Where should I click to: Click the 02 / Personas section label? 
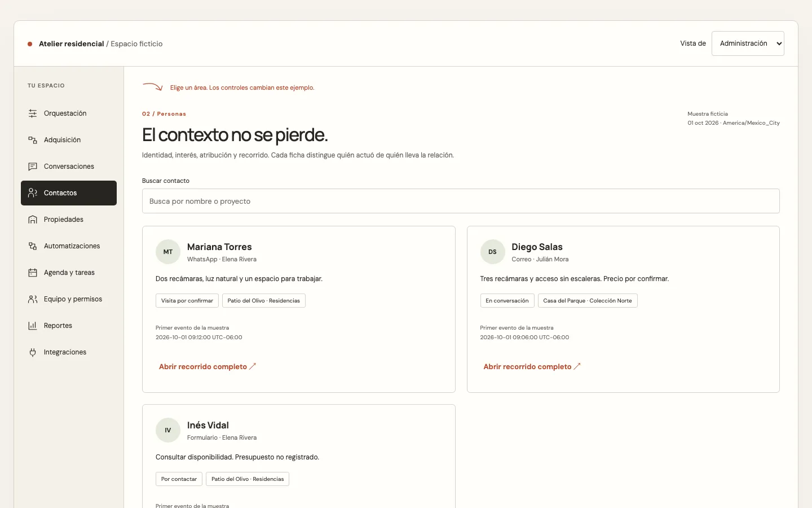coord(164,114)
